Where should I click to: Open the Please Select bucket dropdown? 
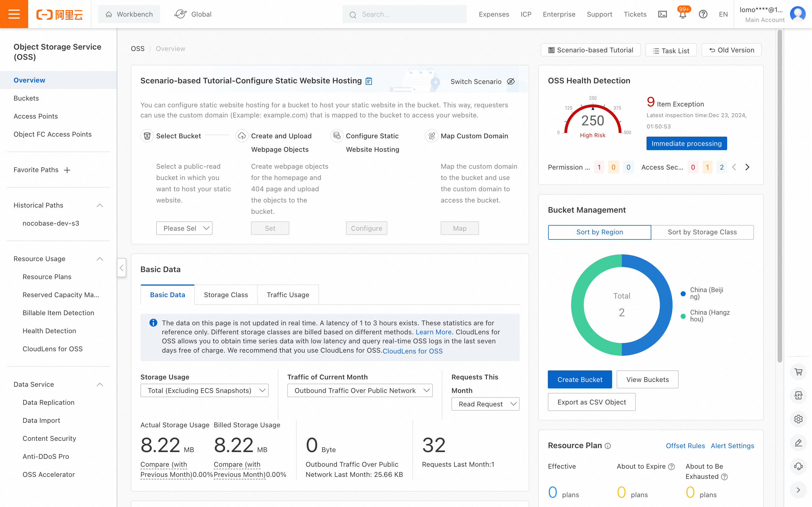pyautogui.click(x=184, y=228)
